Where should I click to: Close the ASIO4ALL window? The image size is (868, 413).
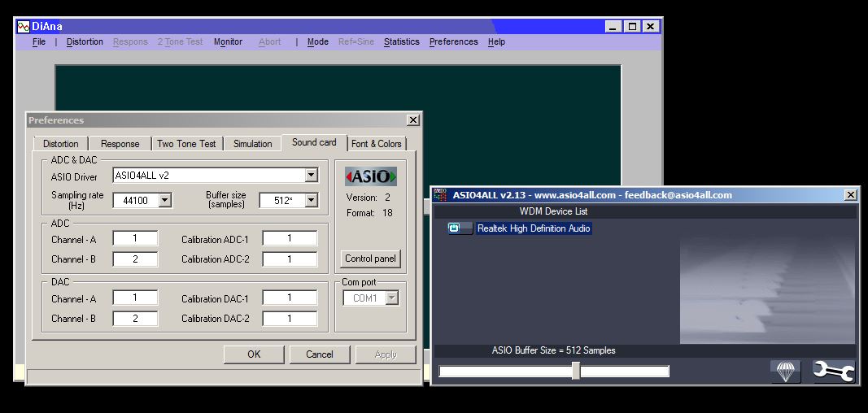pyautogui.click(x=851, y=195)
